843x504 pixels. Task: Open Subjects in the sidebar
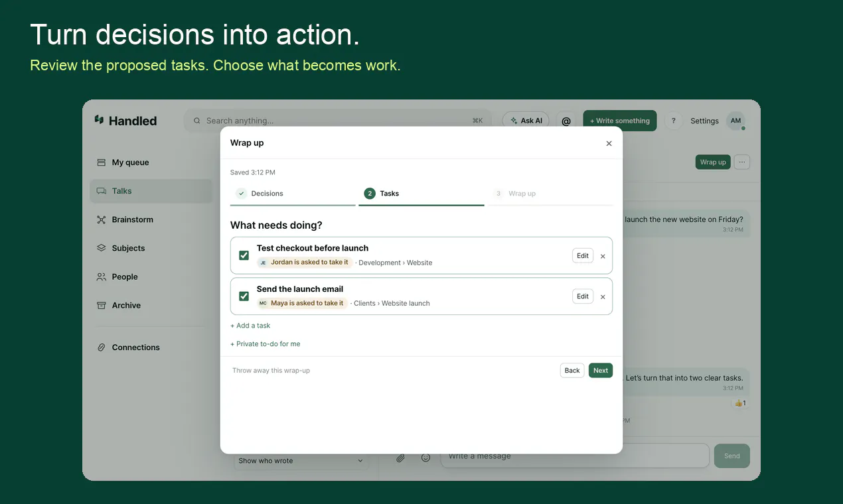pyautogui.click(x=151, y=248)
